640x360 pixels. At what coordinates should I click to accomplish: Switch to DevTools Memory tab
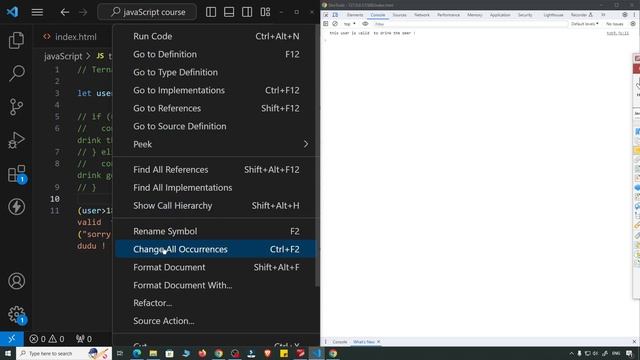click(x=475, y=15)
